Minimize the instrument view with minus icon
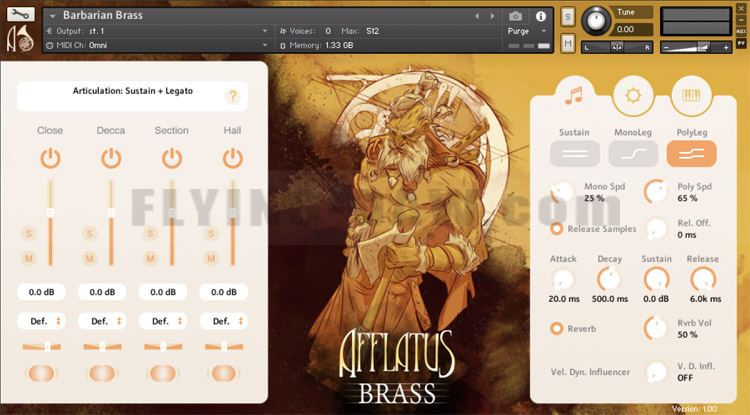Screen dimensions: 750x415 741,20
